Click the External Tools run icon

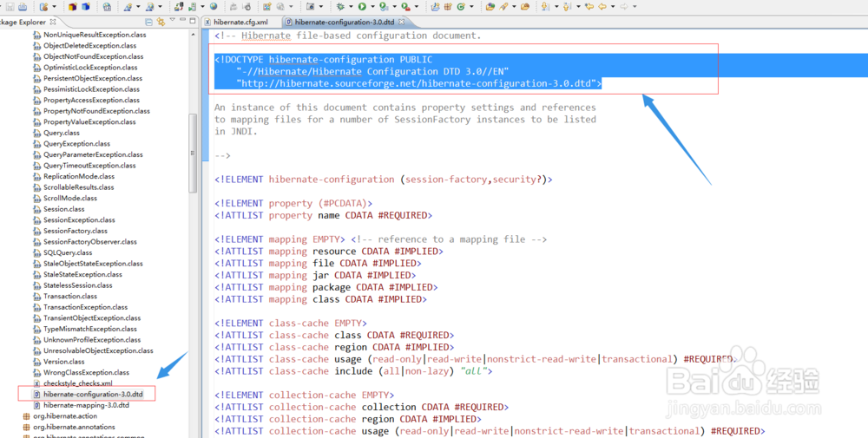click(405, 7)
